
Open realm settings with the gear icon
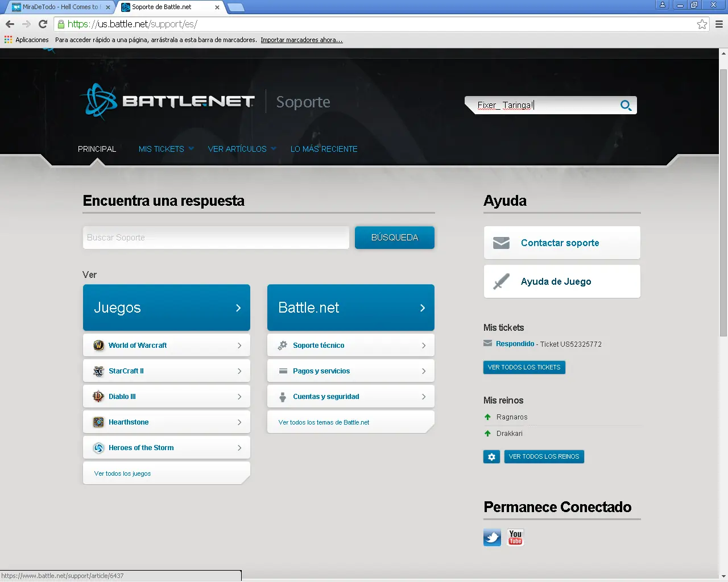[x=491, y=456]
